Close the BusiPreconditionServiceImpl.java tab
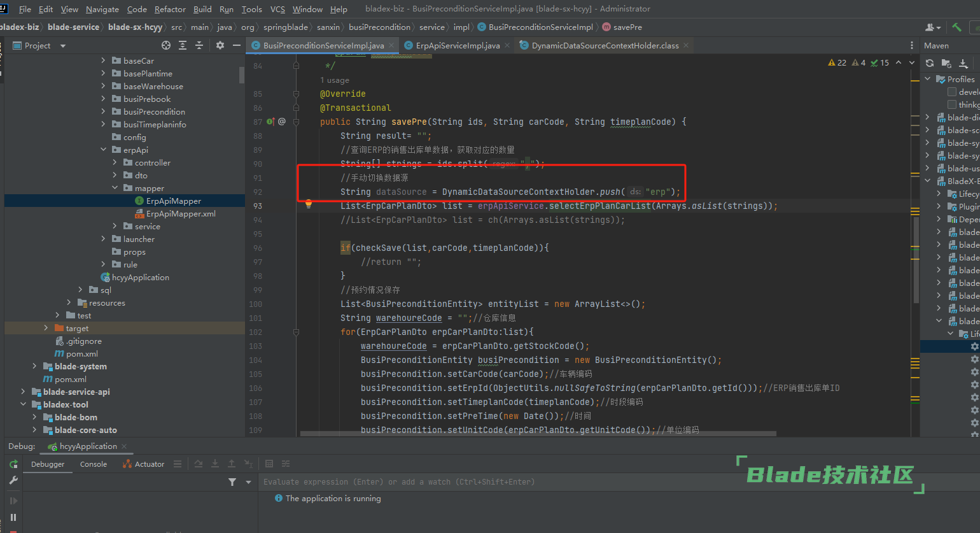The image size is (980, 533). tap(391, 46)
